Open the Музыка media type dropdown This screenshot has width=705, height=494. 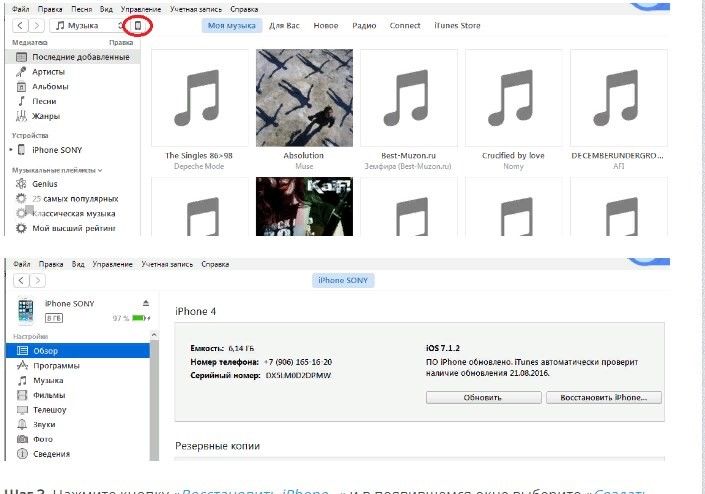pos(90,25)
